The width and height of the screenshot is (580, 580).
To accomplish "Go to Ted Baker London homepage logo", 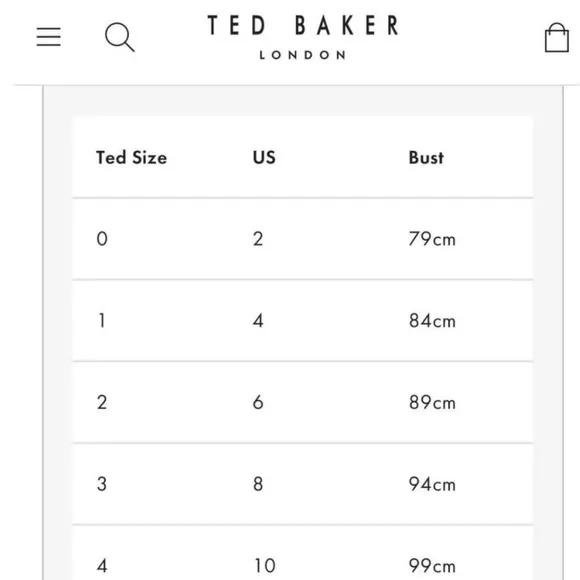I will [303, 37].
